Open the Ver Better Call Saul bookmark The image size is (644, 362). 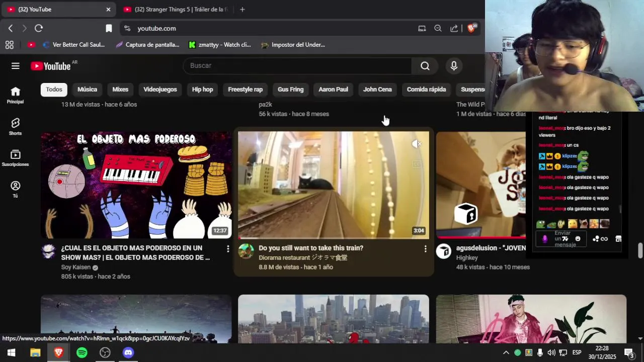[74, 45]
